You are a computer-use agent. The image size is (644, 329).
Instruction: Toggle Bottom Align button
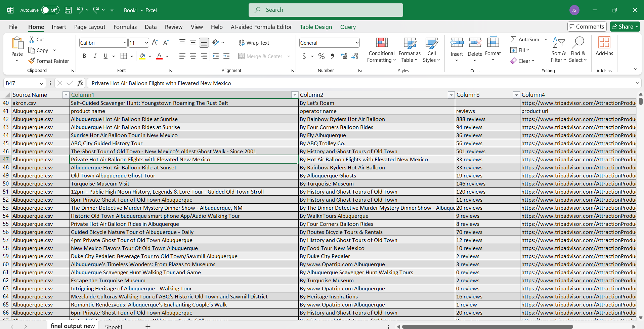[x=204, y=43]
